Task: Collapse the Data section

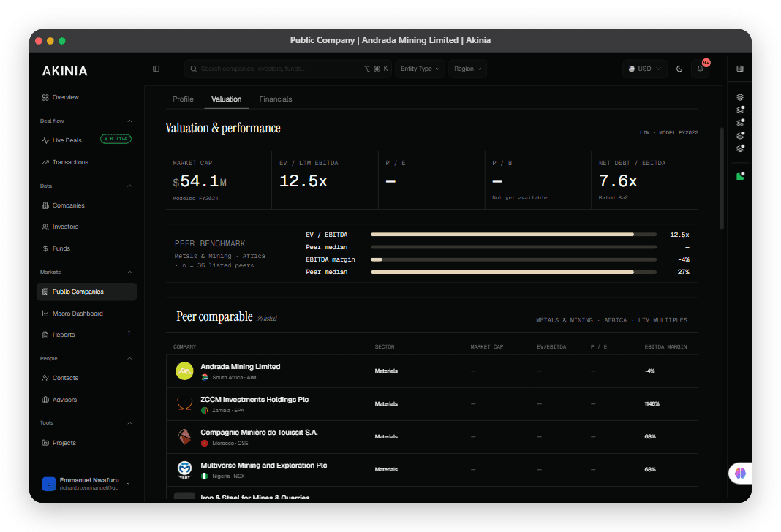Action: tap(129, 186)
